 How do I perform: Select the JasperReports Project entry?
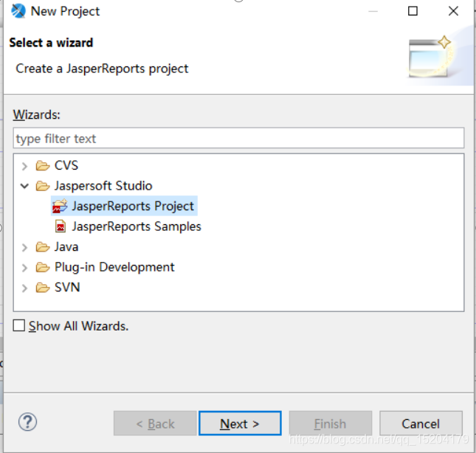(x=133, y=206)
